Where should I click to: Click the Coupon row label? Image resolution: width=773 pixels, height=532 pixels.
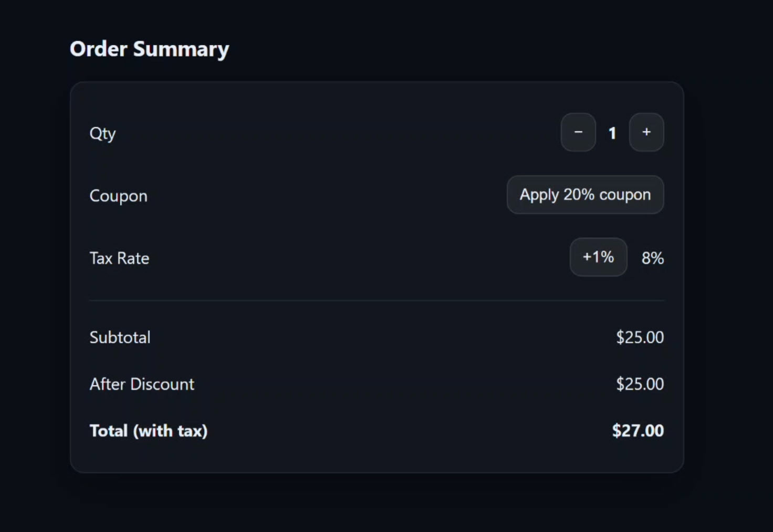click(118, 196)
